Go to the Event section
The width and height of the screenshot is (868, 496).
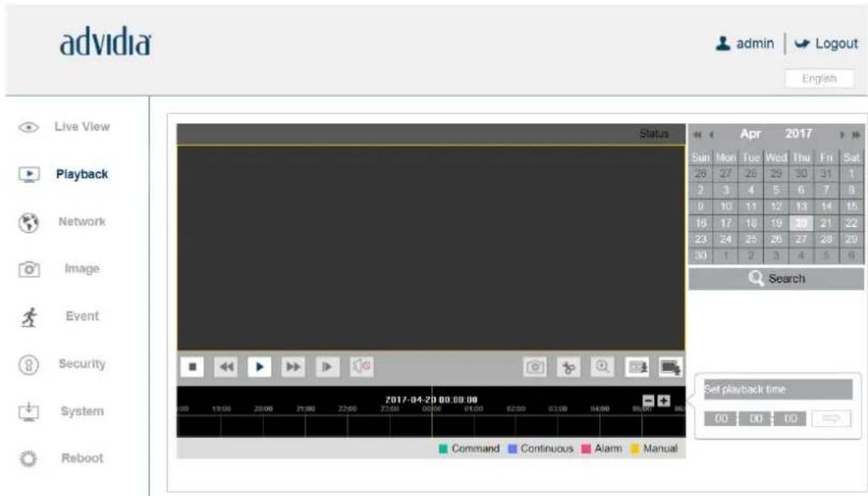(82, 316)
